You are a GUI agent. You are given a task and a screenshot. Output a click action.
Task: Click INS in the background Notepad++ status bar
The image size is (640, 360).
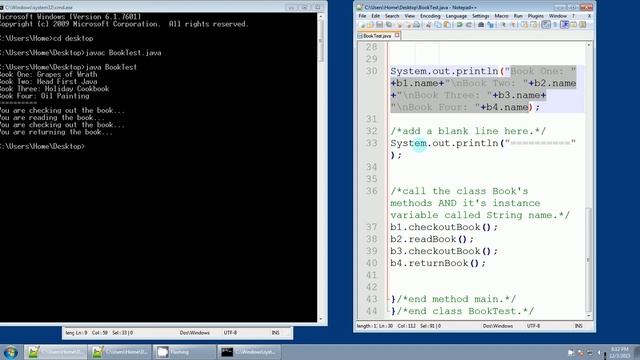[276, 333]
